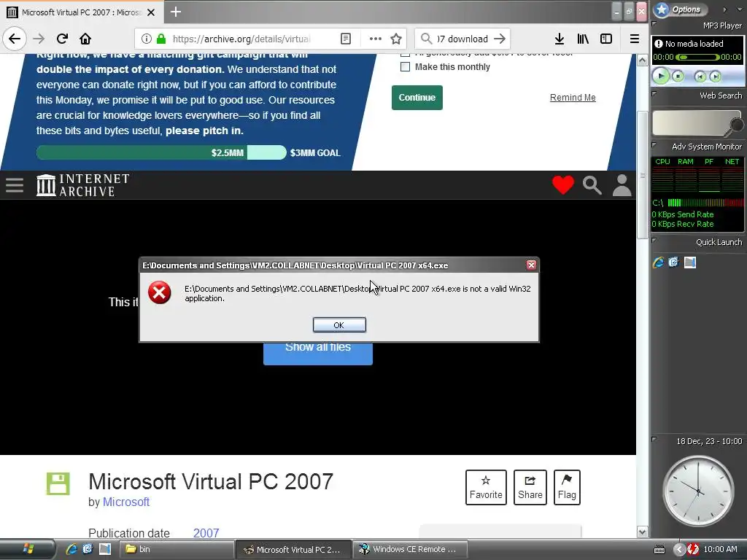Click the Web Search sidebar input field
747x560 pixels.
coord(691,122)
